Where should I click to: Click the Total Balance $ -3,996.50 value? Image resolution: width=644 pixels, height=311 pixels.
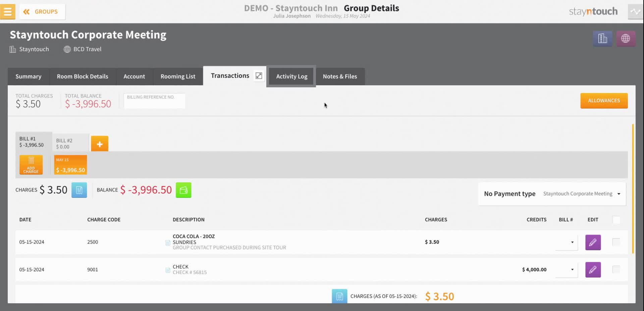88,104
